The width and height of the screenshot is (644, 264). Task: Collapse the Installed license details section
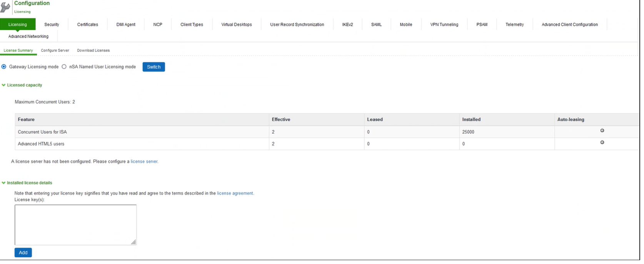(x=4, y=183)
